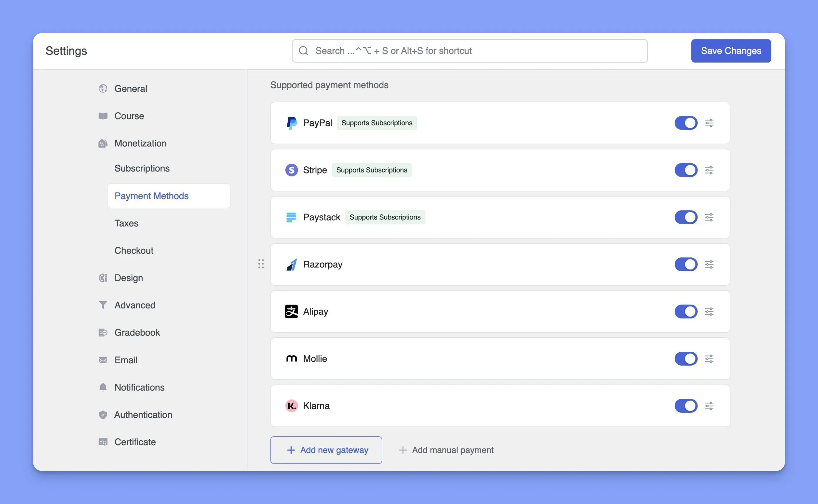This screenshot has width=818, height=504.
Task: Click the Supported payment methods heading
Action: coord(329,85)
